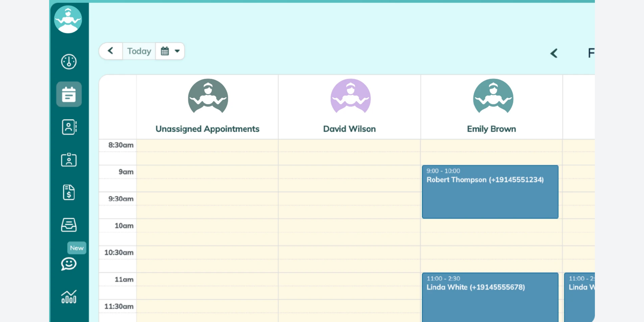Click the Emily Brown teal avatar

click(493, 97)
